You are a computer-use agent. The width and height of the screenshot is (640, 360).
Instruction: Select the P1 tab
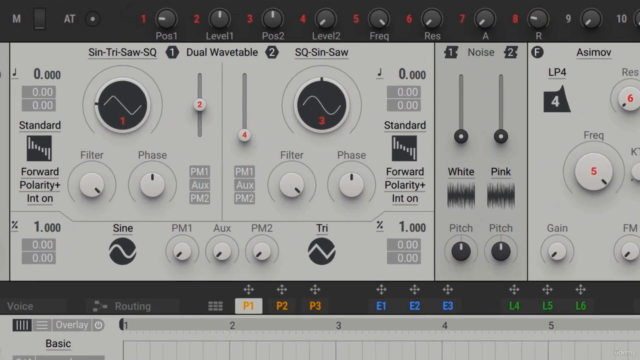click(x=249, y=306)
